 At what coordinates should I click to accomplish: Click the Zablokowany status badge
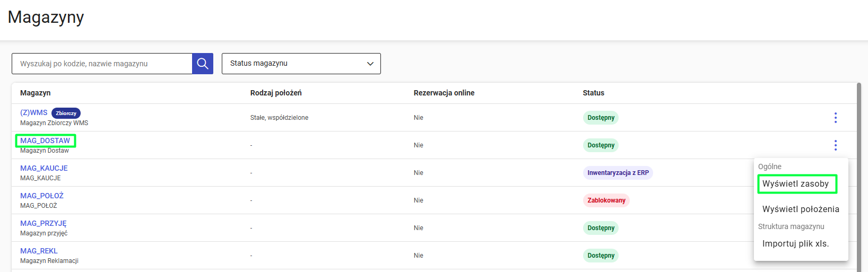pyautogui.click(x=606, y=200)
